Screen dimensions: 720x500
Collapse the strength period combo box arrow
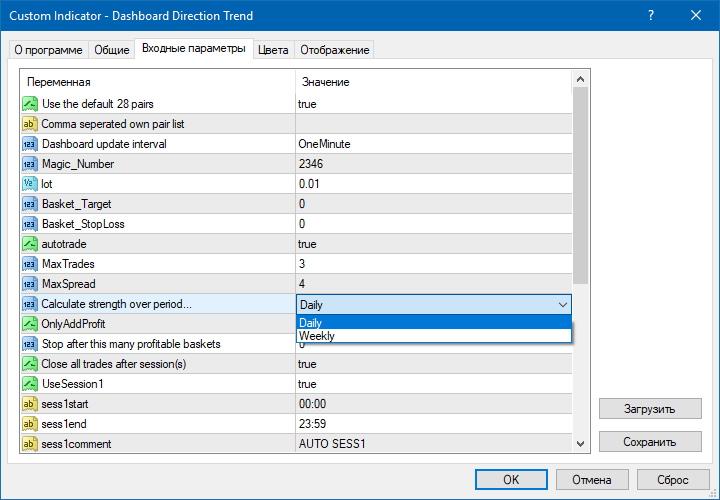[562, 304]
